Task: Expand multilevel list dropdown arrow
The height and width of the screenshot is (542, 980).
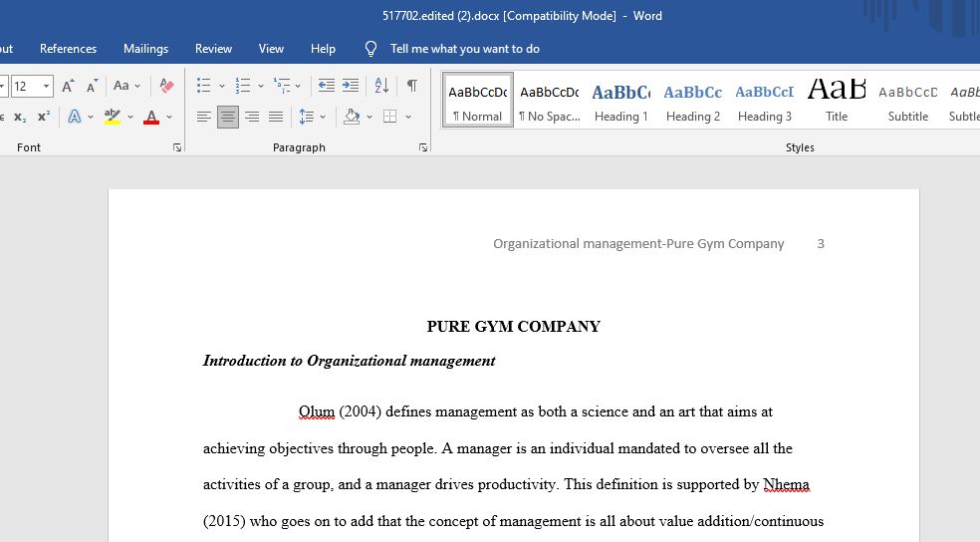Action: (298, 86)
